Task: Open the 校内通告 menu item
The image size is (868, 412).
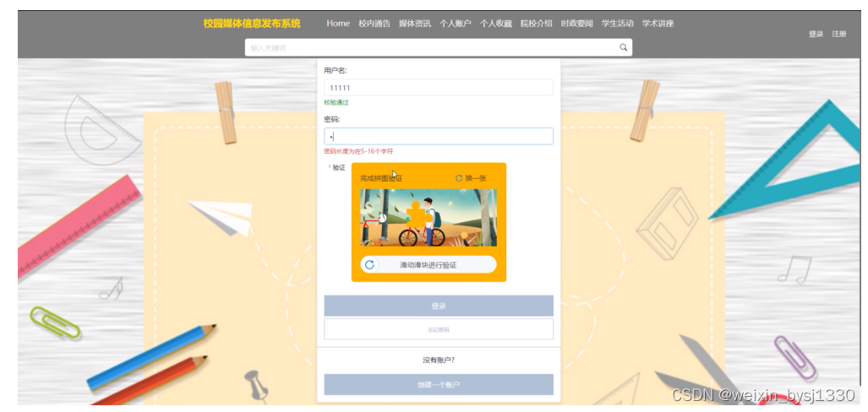Action: coord(374,24)
